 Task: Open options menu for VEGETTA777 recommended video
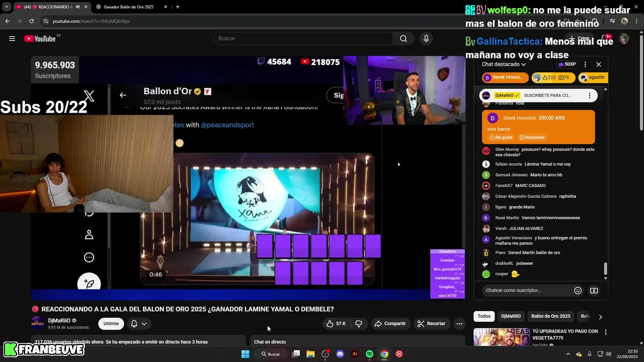[x=606, y=332]
